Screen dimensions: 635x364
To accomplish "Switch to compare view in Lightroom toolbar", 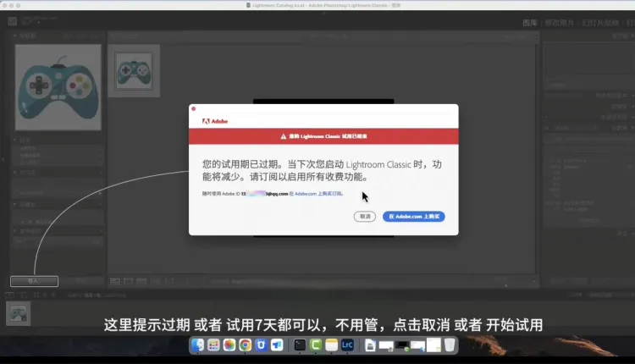I will 141,281.
